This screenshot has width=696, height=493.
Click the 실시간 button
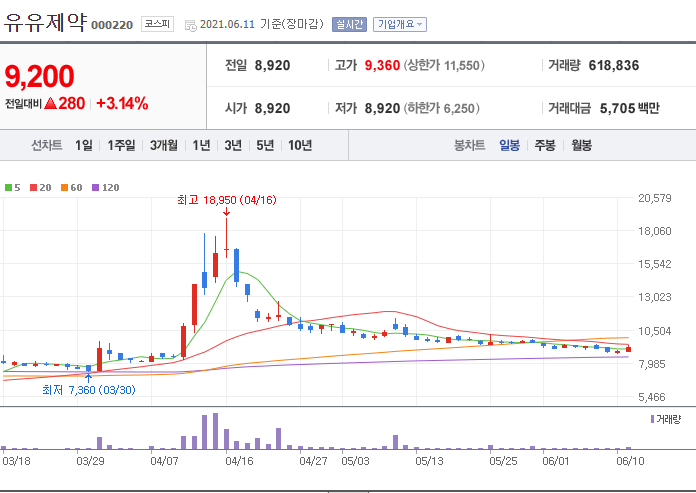point(349,24)
